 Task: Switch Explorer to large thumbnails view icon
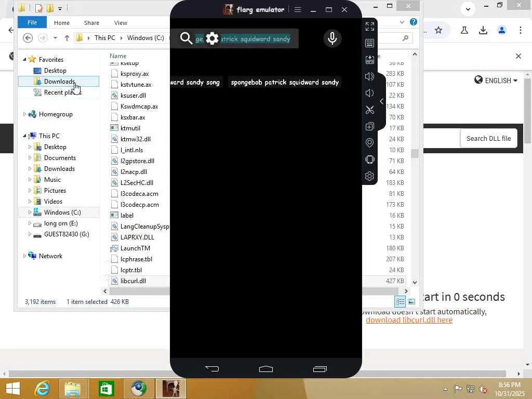[x=411, y=301]
